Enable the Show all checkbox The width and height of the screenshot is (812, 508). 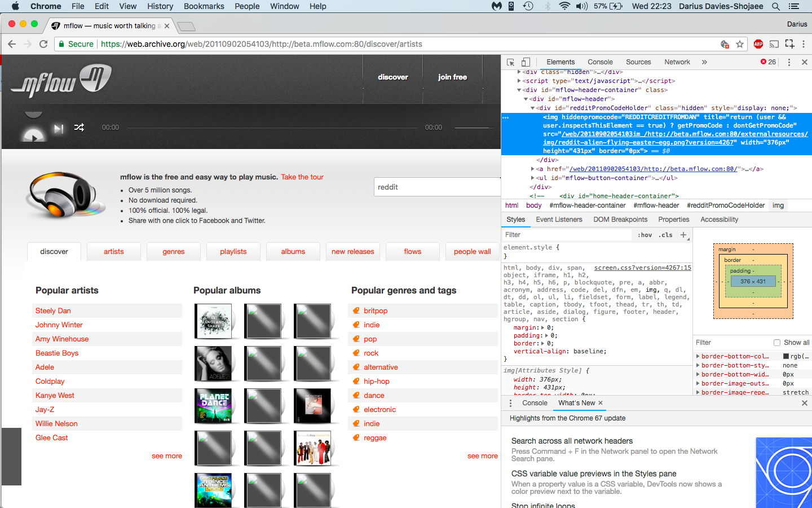pos(777,343)
